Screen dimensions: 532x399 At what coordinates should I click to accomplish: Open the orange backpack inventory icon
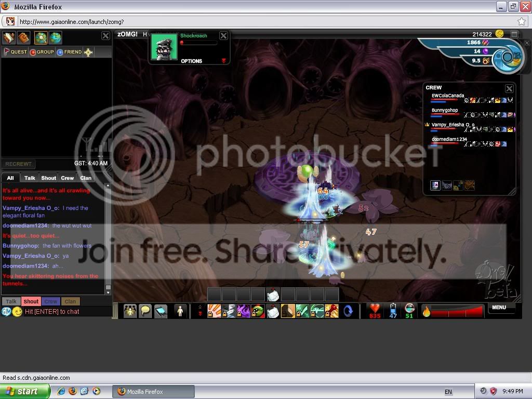click(x=24, y=37)
